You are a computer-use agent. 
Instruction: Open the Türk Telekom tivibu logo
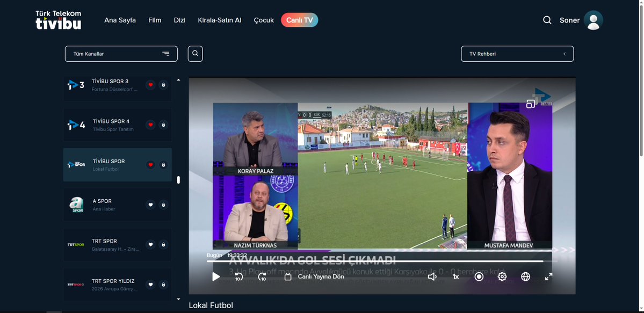[59, 20]
